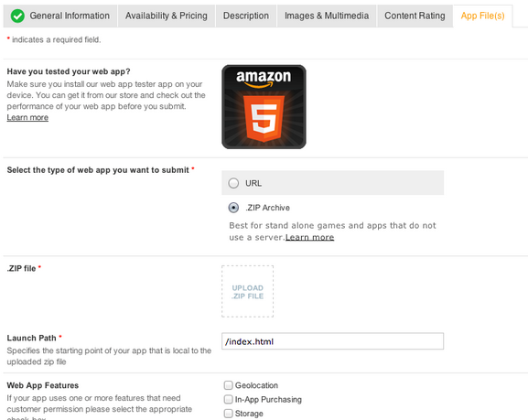Open Learn more under web app testing

coord(27,117)
